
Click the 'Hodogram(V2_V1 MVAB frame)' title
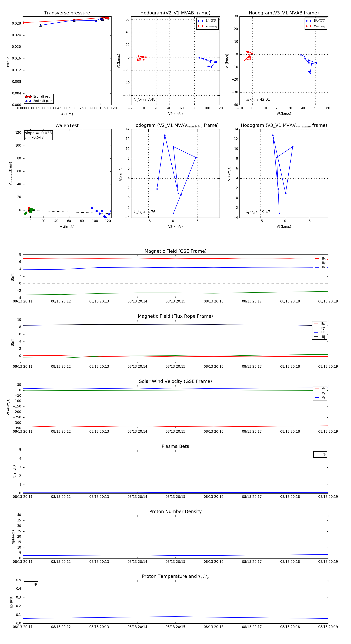175,13
